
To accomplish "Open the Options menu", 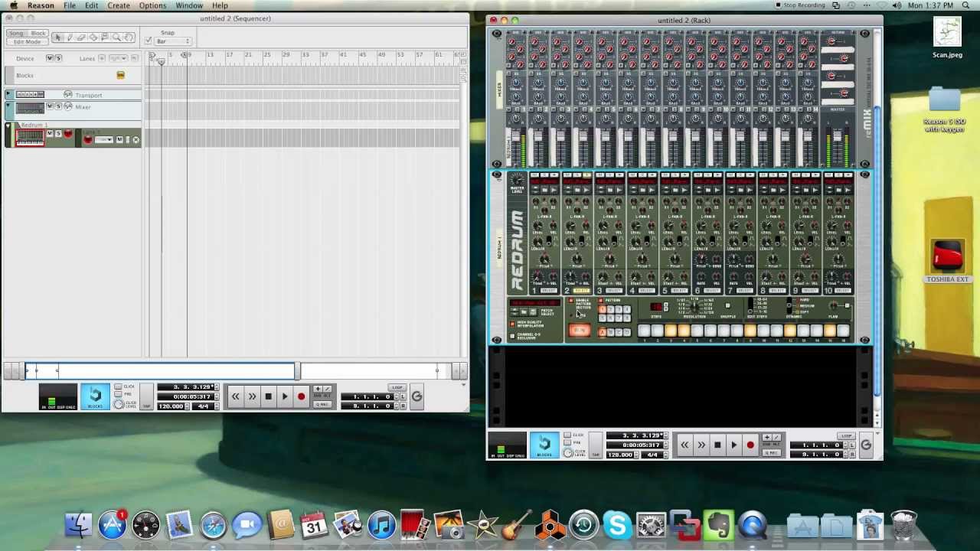I will point(152,5).
